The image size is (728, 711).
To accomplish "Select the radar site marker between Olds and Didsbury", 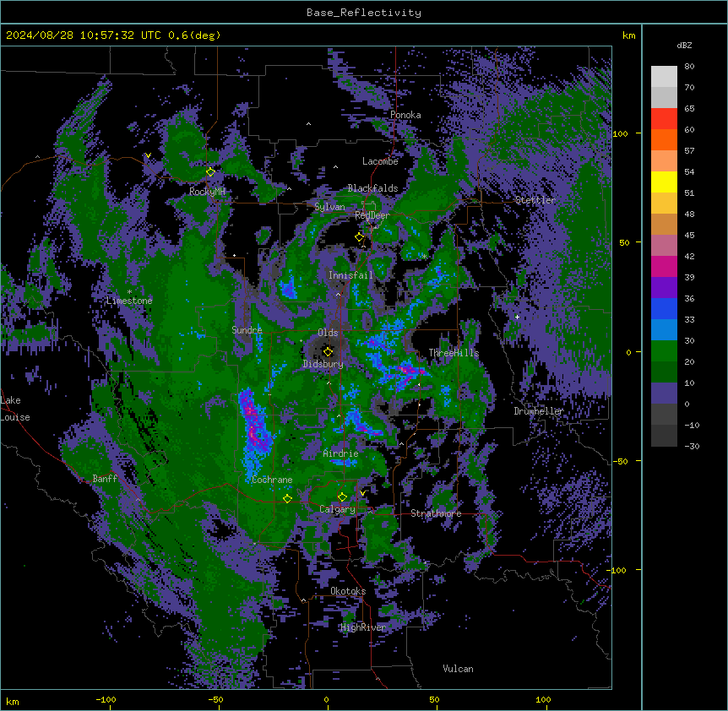I will point(329,352).
